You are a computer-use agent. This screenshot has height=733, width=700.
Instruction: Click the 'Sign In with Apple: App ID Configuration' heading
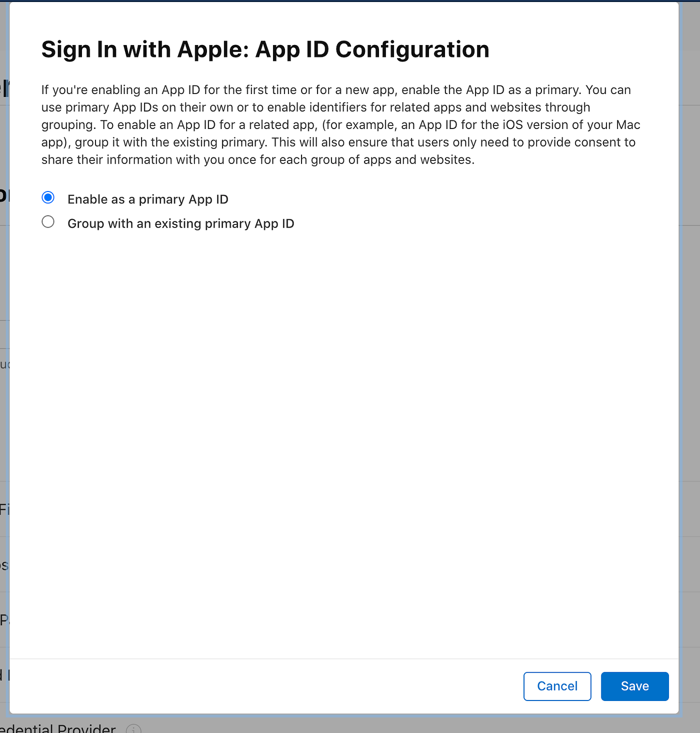pos(265,49)
